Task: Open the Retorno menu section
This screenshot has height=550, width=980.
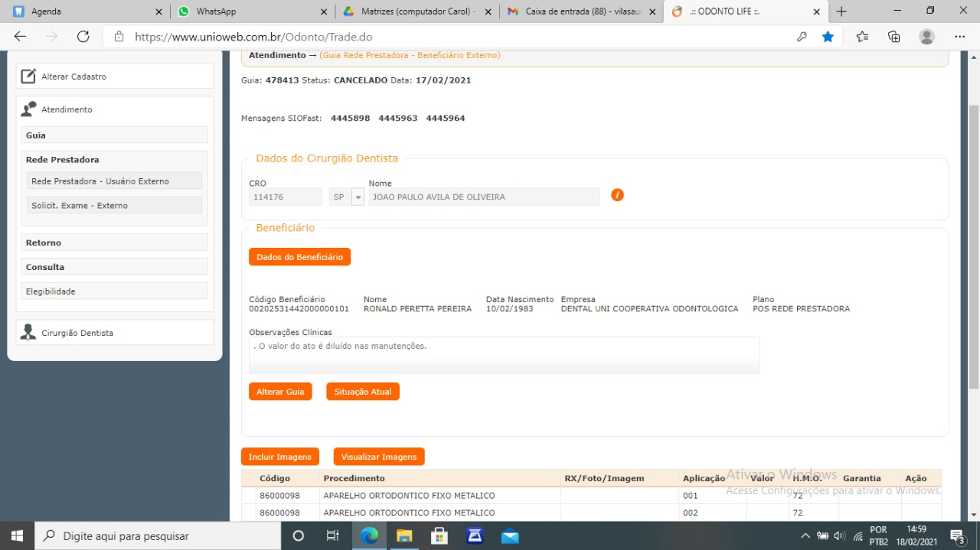Action: 115,242
